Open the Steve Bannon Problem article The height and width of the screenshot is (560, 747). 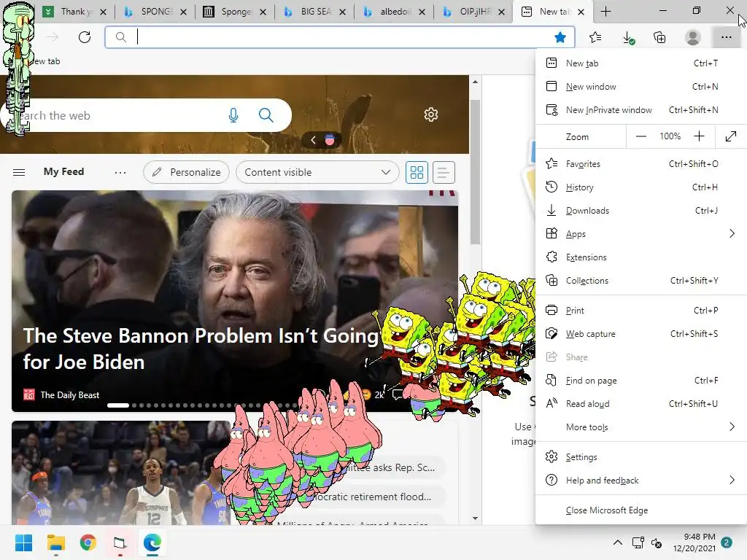(200, 349)
